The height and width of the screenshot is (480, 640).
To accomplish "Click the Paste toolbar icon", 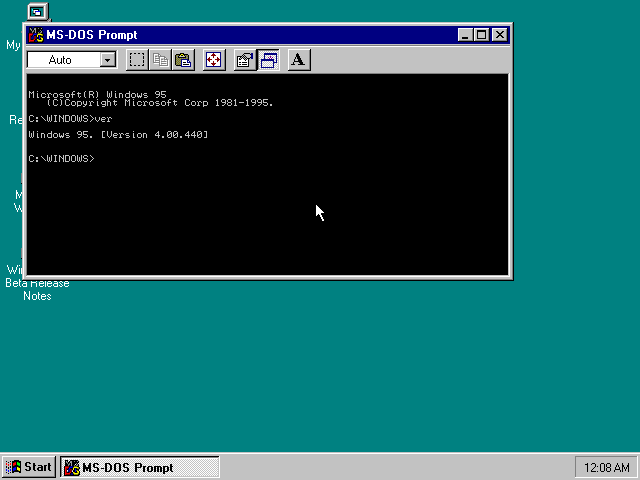I will pos(183,60).
